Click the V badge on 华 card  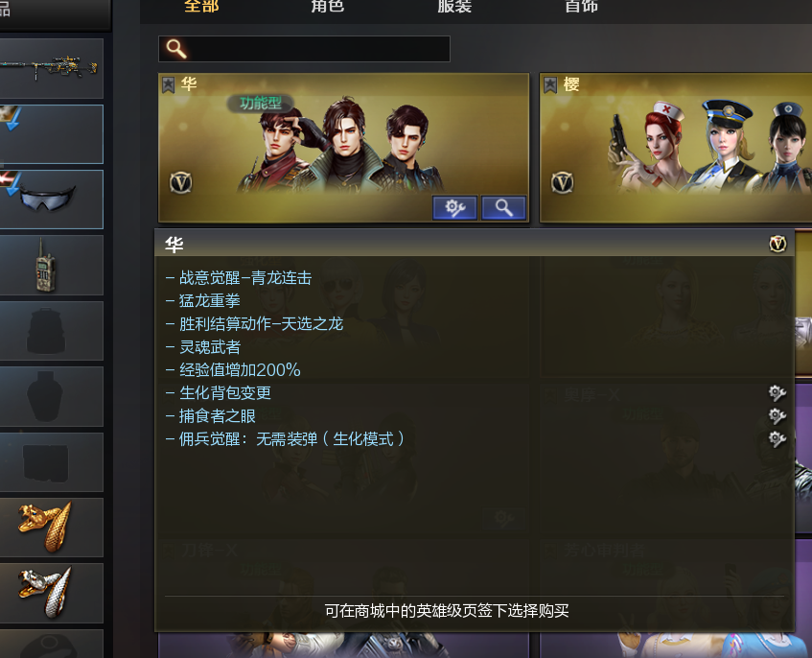tap(181, 182)
